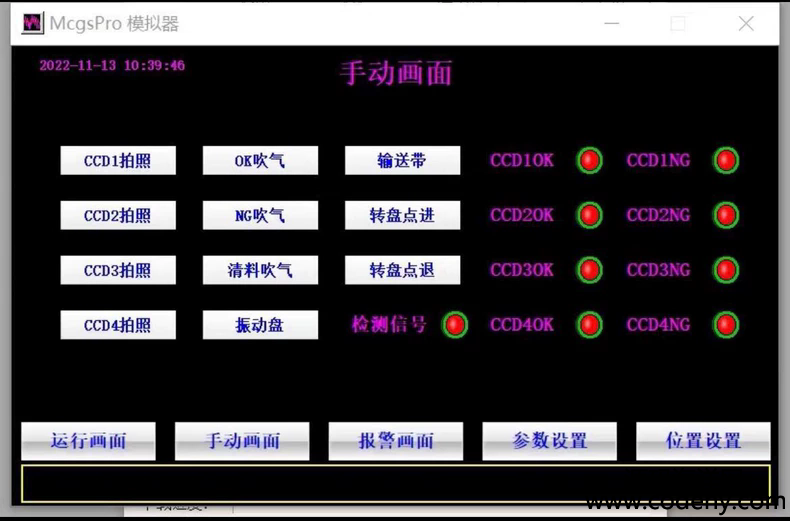Screen dimensions: 790x521
Task: Click the yellow-bordered message bar at bottom
Action: coord(395,483)
